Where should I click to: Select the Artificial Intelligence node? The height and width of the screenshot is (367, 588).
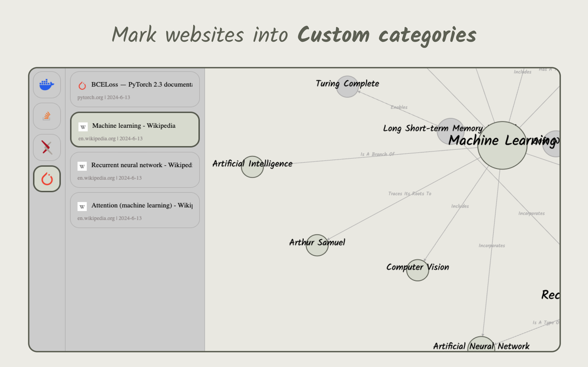(252, 167)
